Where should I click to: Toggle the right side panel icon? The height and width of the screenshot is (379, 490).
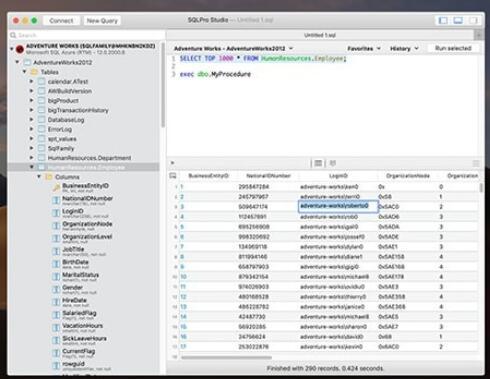[x=473, y=20]
